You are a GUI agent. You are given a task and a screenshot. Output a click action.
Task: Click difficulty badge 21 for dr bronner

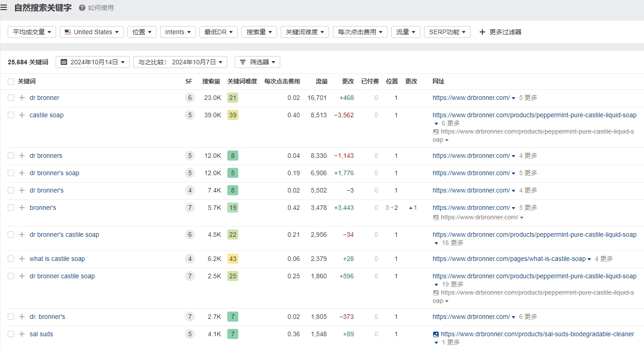(233, 98)
